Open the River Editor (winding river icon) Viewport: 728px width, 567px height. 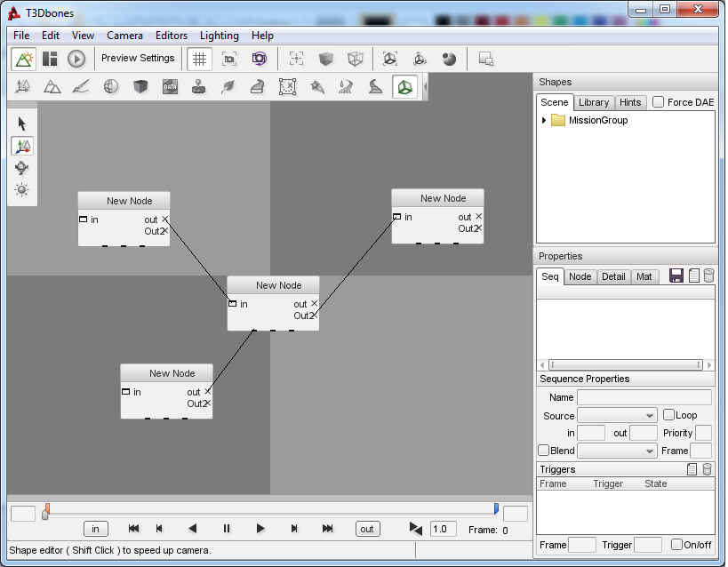pos(346,87)
